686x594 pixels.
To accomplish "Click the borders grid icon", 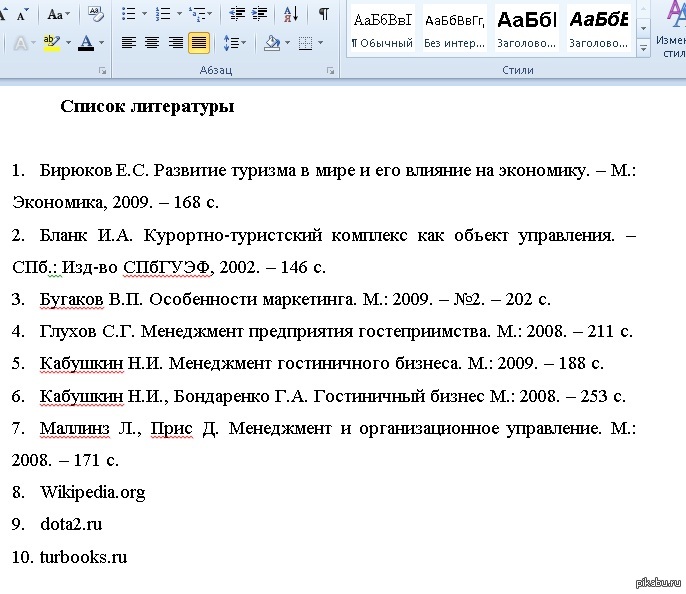I will 305,43.
